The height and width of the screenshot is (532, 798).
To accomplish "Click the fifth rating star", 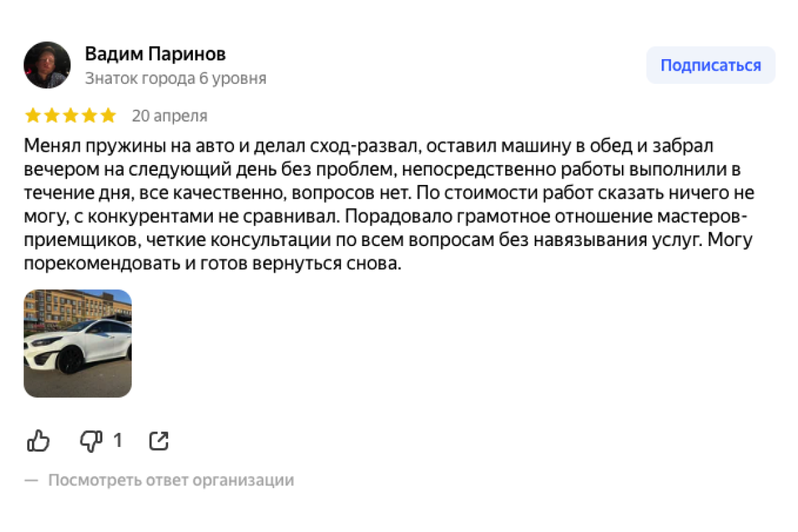I will coord(107,116).
